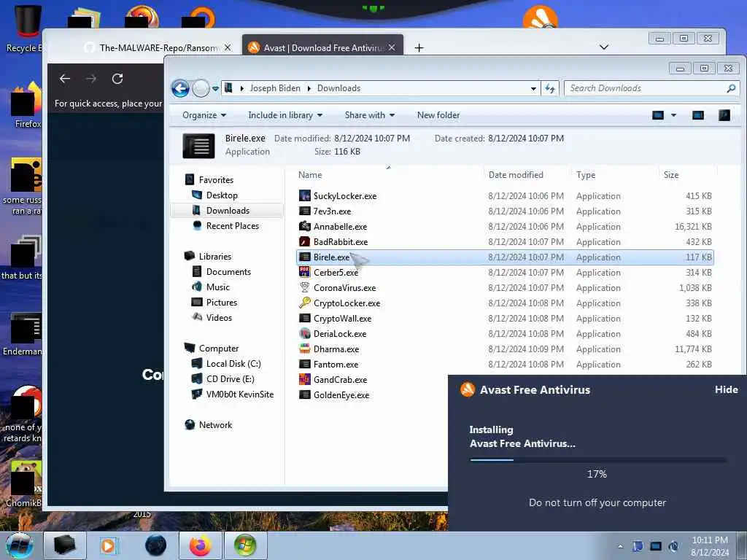This screenshot has width=747, height=560.
Task: Open the Include in library menu
Action: click(285, 115)
